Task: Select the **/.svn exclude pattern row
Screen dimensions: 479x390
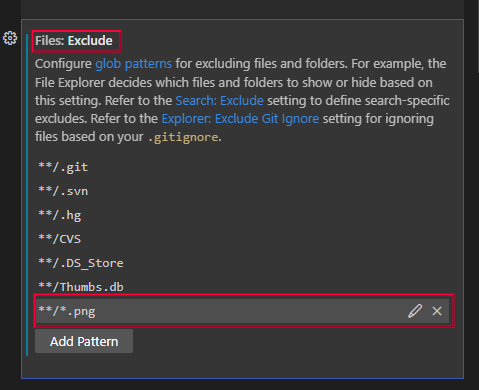Action: click(x=242, y=191)
